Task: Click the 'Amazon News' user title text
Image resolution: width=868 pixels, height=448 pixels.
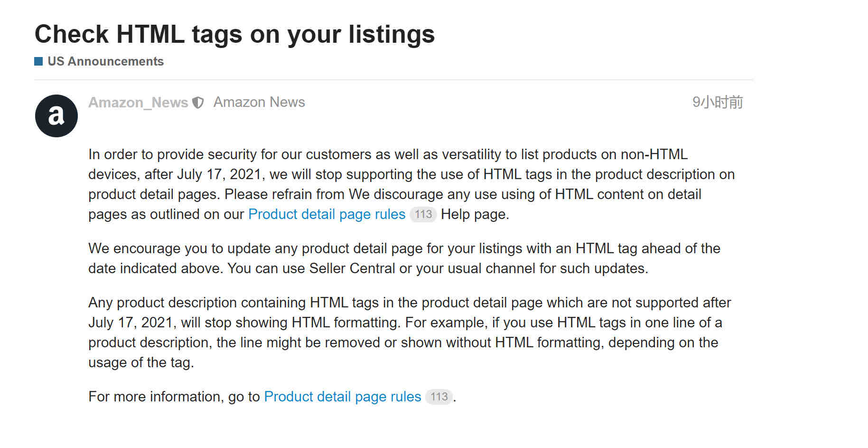Action: [259, 102]
